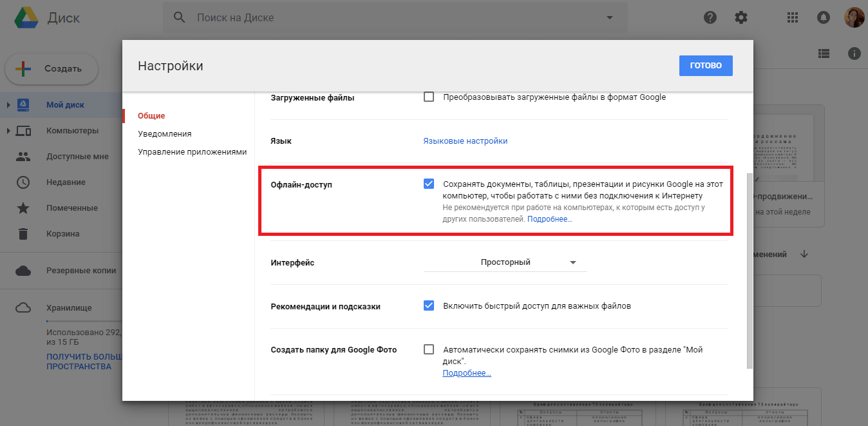
Task: Open the Help menu icon
Action: (x=710, y=17)
